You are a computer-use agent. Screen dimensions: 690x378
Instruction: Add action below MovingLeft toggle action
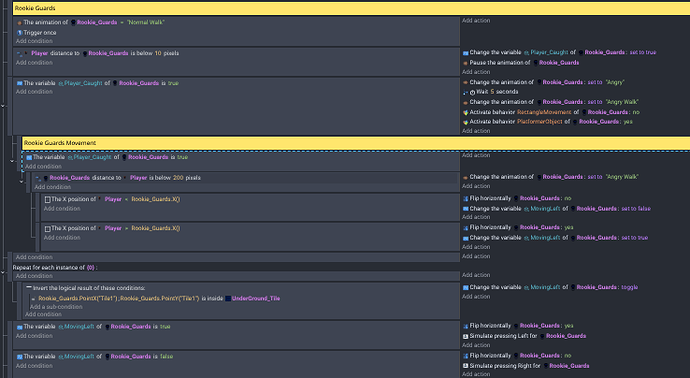click(x=476, y=297)
